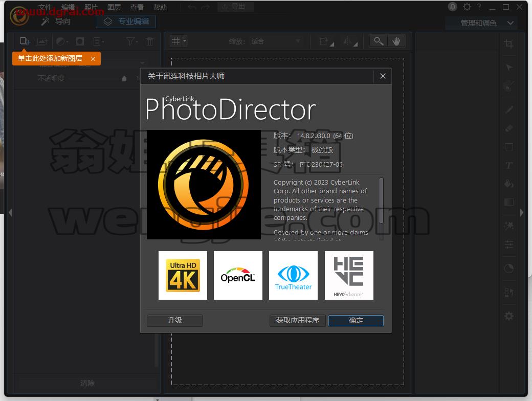This screenshot has width=532, height=401.
Task: Open preferences gear in title bar
Action: [x=467, y=7]
